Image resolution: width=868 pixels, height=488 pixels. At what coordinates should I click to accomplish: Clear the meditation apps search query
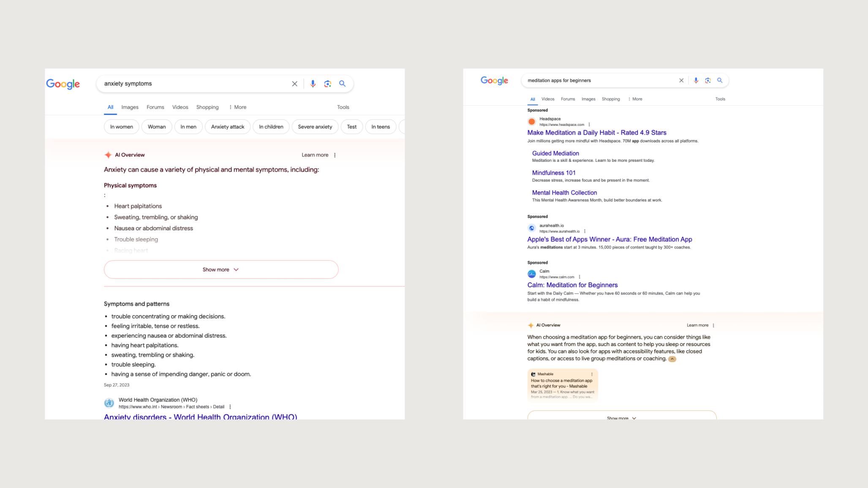[681, 80]
